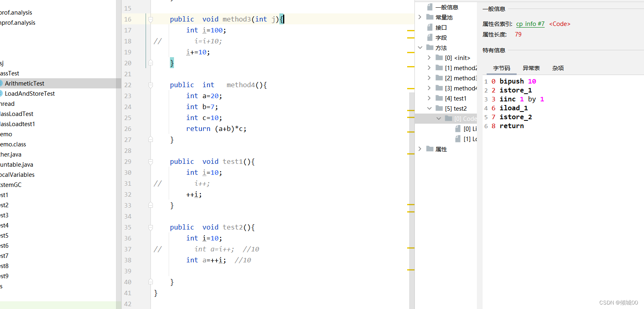Expand the [1] method2 node

(429, 68)
